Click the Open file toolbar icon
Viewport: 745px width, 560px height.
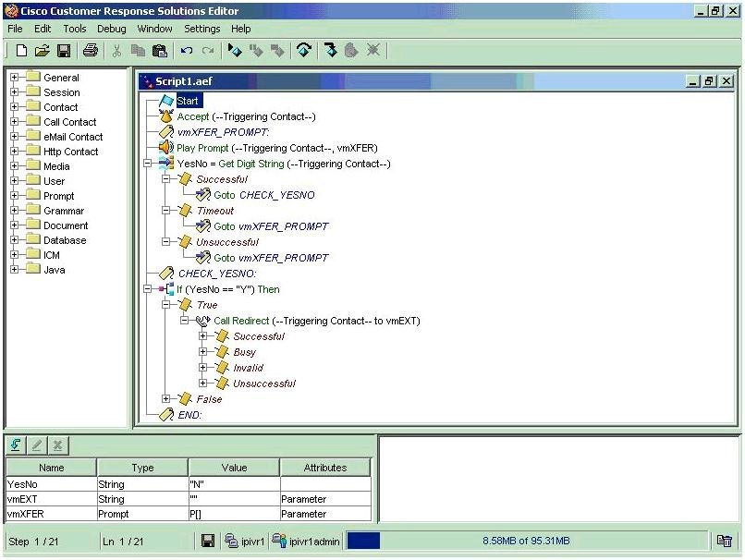point(43,50)
